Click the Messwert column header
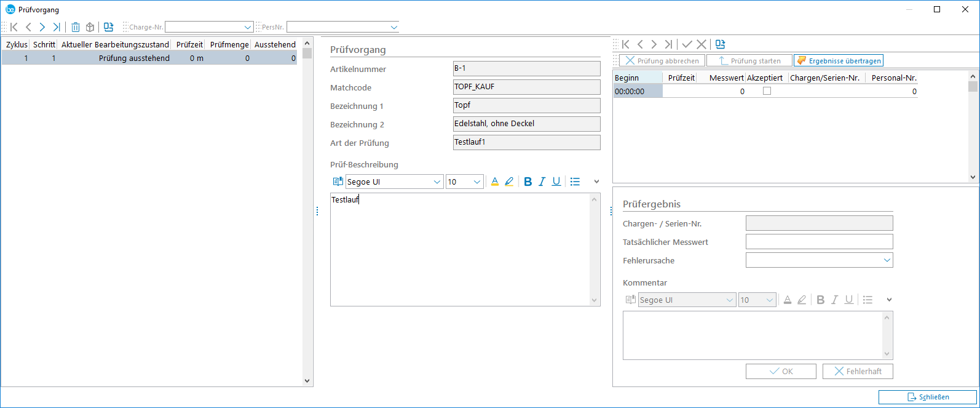The width and height of the screenshot is (980, 408). pos(726,78)
